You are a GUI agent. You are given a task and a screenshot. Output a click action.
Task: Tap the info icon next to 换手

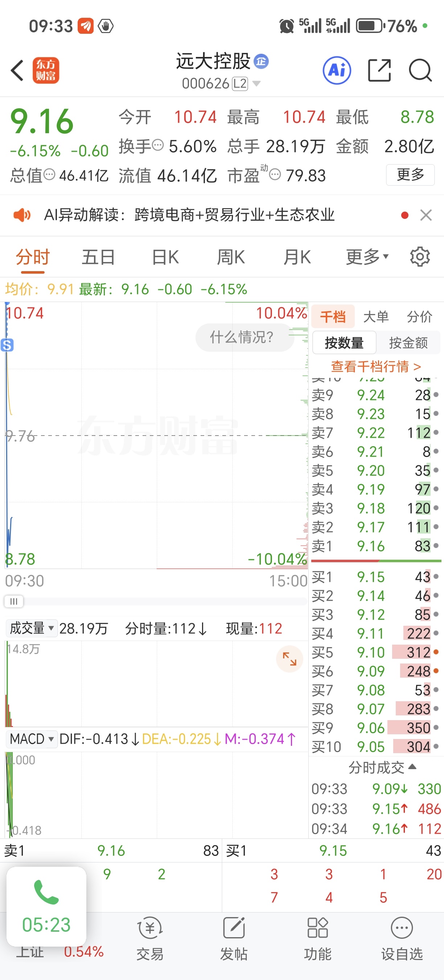tap(158, 145)
